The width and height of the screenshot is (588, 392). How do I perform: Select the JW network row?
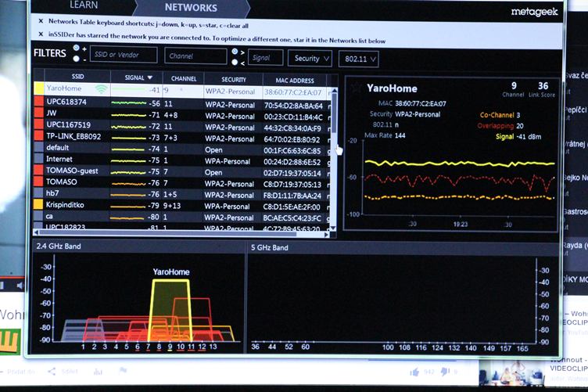pyautogui.click(x=183, y=114)
